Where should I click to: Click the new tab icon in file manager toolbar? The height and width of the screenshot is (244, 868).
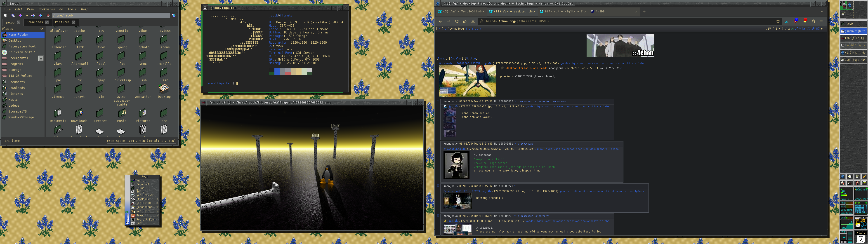pyautogui.click(x=5, y=16)
